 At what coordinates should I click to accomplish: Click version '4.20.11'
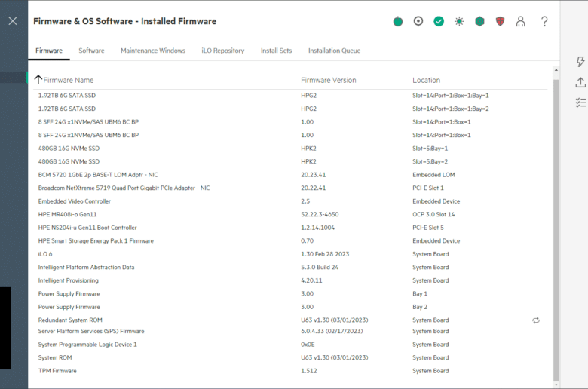click(311, 280)
